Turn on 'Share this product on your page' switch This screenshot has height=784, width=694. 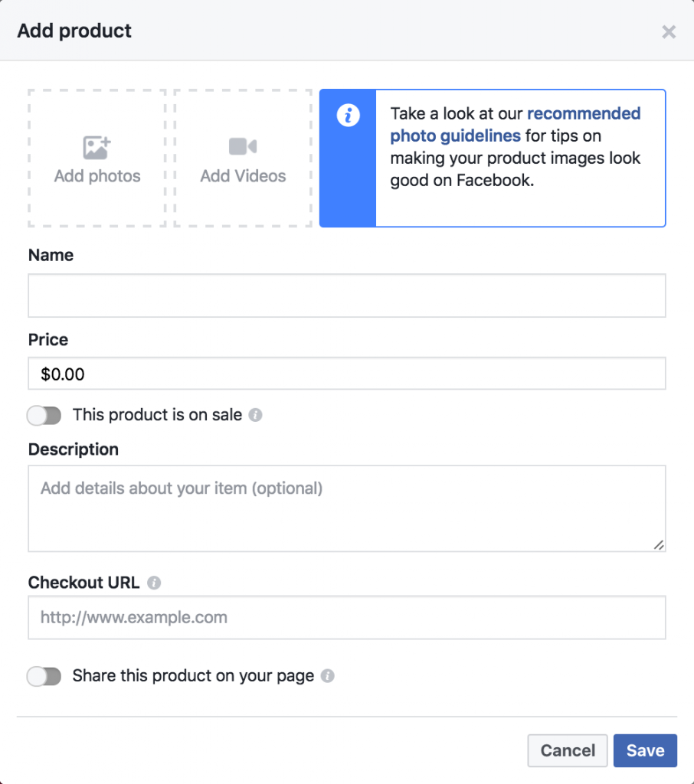click(44, 677)
